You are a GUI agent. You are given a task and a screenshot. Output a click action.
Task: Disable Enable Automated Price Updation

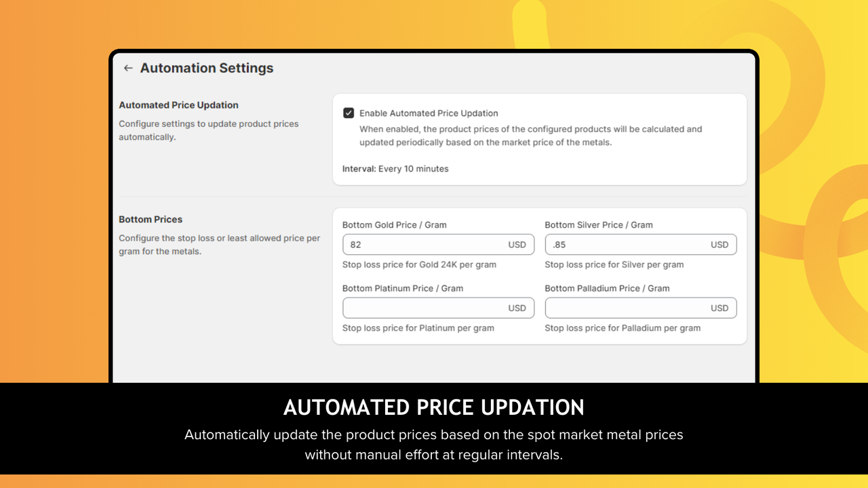click(348, 113)
